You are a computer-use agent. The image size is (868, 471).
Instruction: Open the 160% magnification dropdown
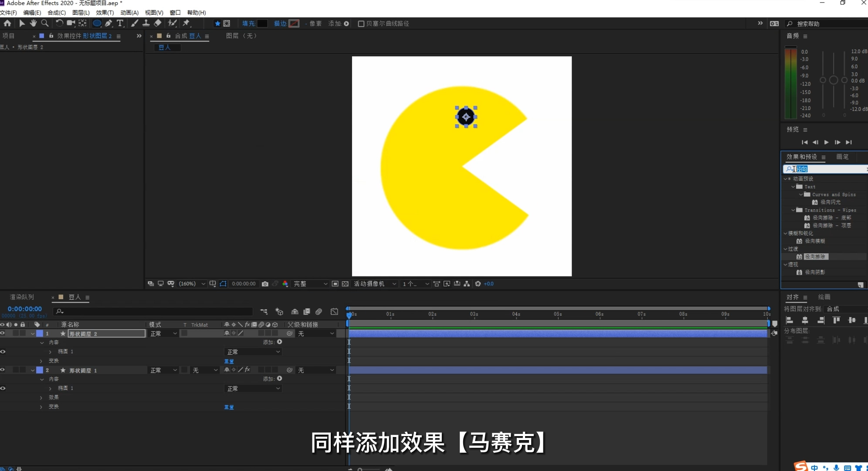[192, 284]
